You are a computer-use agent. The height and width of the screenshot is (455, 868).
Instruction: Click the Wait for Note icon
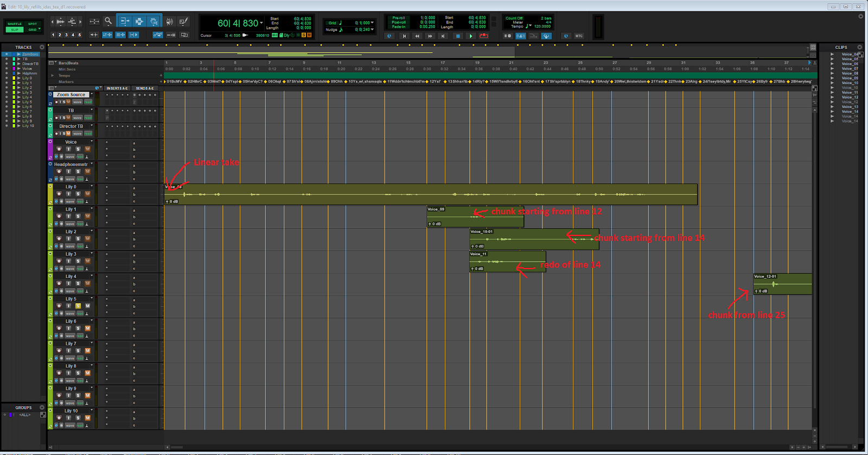tap(507, 36)
